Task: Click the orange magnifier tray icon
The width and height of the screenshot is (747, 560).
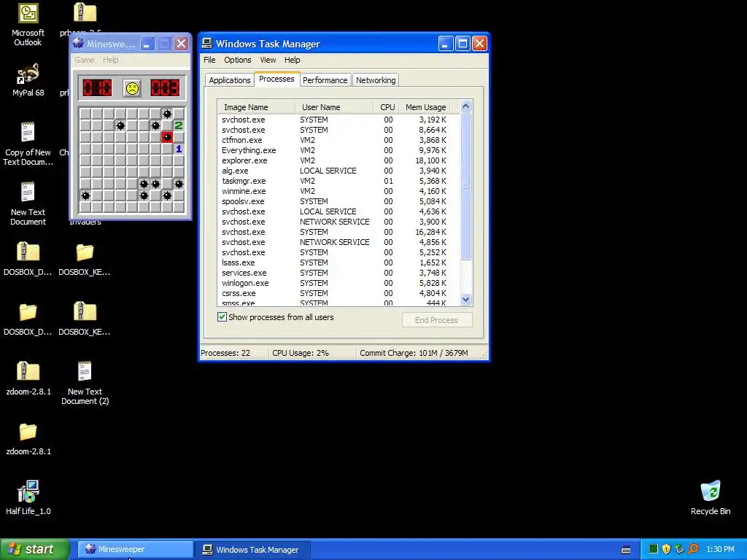Action: point(693,549)
